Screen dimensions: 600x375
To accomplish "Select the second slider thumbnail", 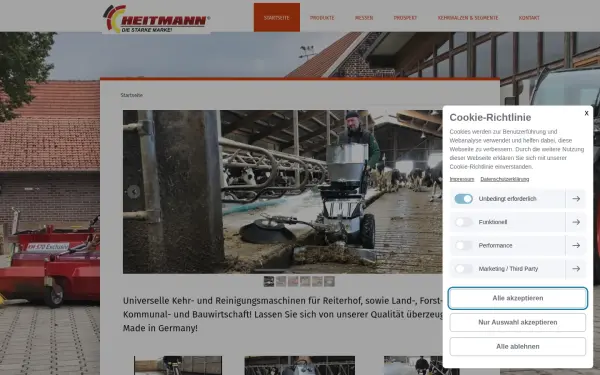I will 281,281.
